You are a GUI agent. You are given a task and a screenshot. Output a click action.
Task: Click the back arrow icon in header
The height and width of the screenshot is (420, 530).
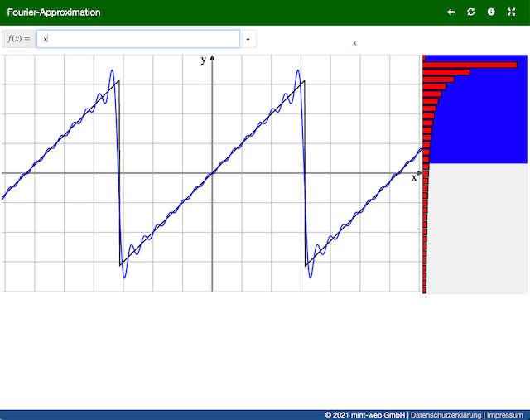pos(450,12)
